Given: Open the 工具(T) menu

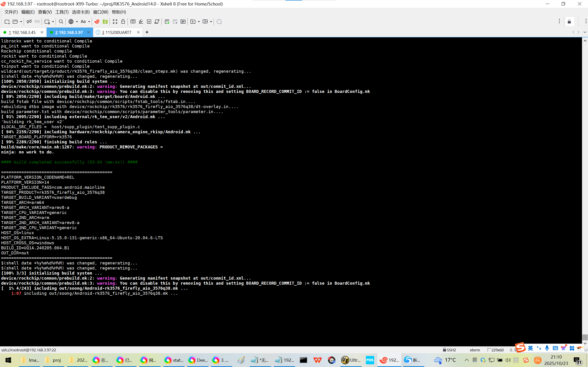Looking at the screenshot, I should (x=62, y=12).
